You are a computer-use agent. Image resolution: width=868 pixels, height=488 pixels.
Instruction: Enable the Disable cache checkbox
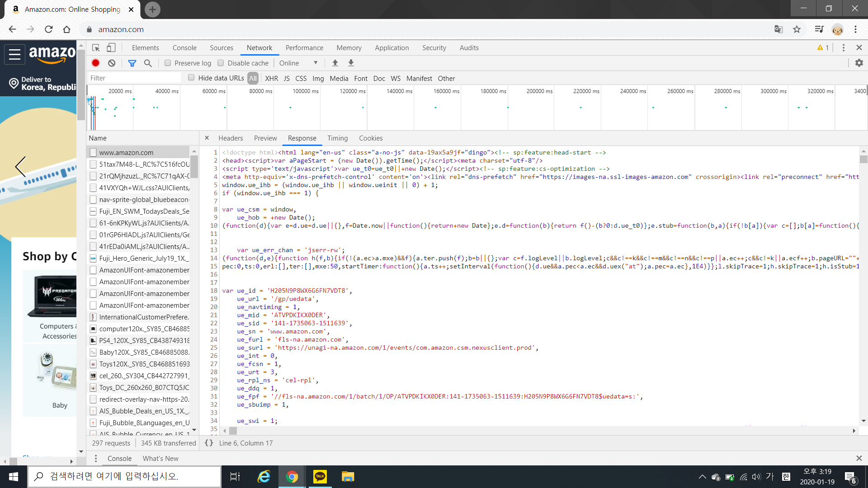coord(221,63)
